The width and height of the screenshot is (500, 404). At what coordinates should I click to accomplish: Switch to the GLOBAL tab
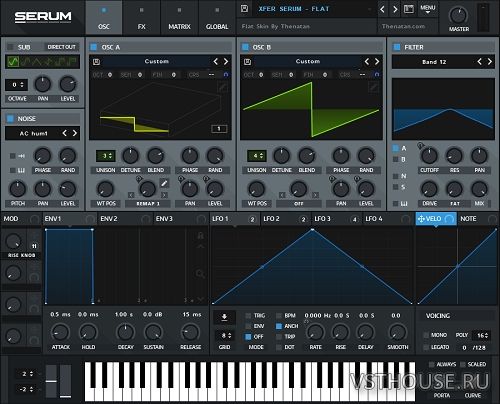click(x=217, y=17)
